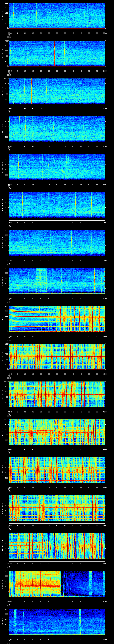114x644 pixels.
Task: Click the 14:32:00 start time label
Action: (9, 33)
